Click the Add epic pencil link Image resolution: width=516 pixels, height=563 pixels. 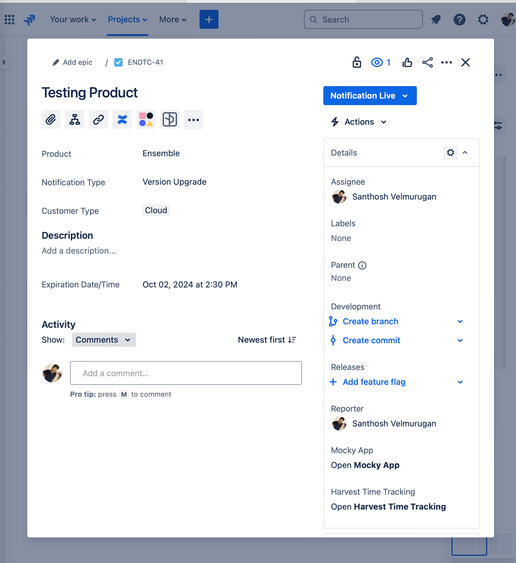(72, 62)
